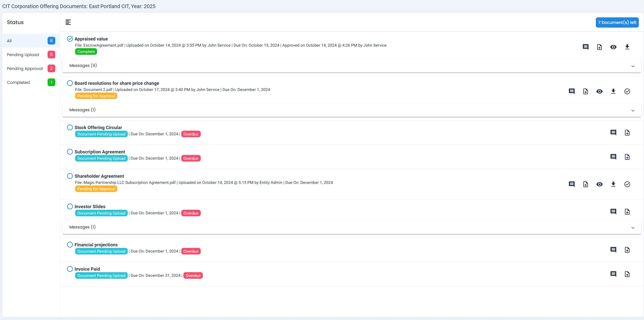Preview the Shareholder Agreement file with eye icon

click(599, 184)
